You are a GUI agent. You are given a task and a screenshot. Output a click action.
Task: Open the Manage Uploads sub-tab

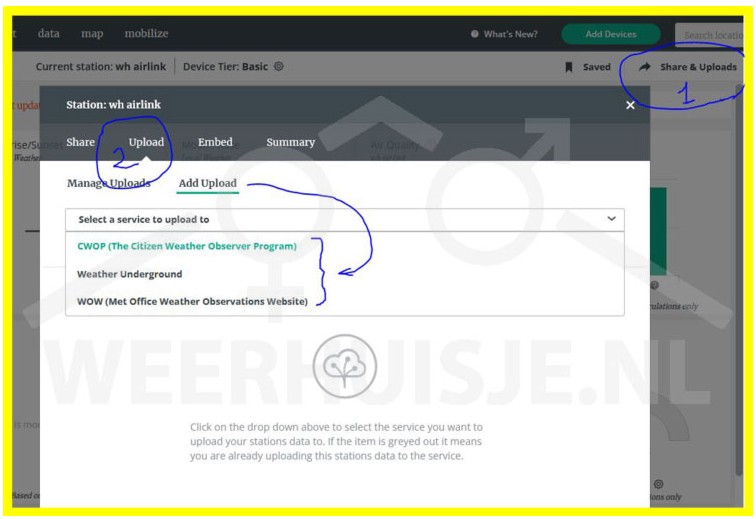(109, 183)
